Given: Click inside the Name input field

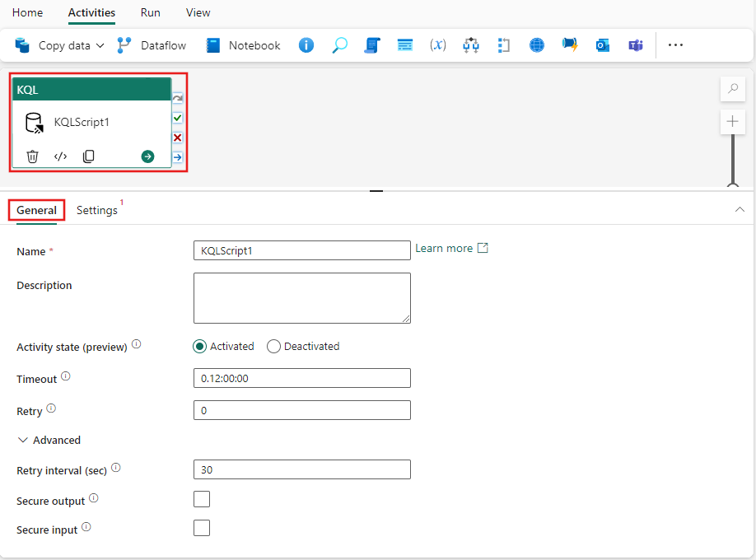Looking at the screenshot, I should [x=301, y=250].
